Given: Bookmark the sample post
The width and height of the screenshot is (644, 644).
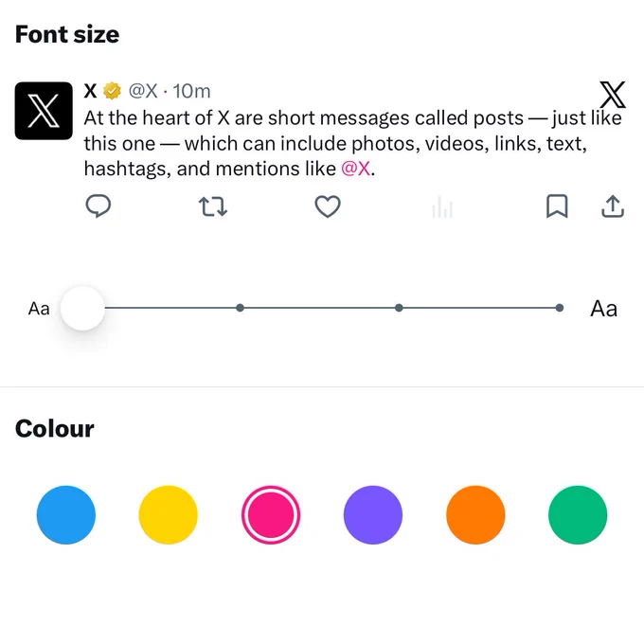Looking at the screenshot, I should click(557, 206).
